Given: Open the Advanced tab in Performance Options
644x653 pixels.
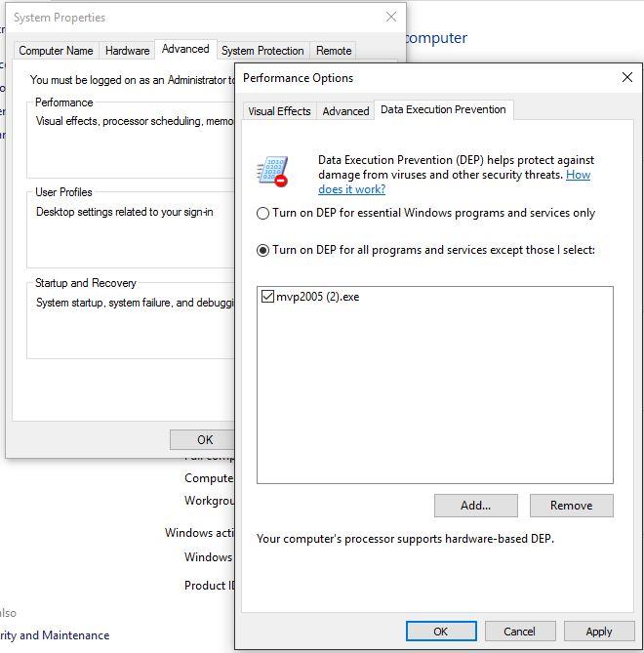Looking at the screenshot, I should tap(345, 111).
